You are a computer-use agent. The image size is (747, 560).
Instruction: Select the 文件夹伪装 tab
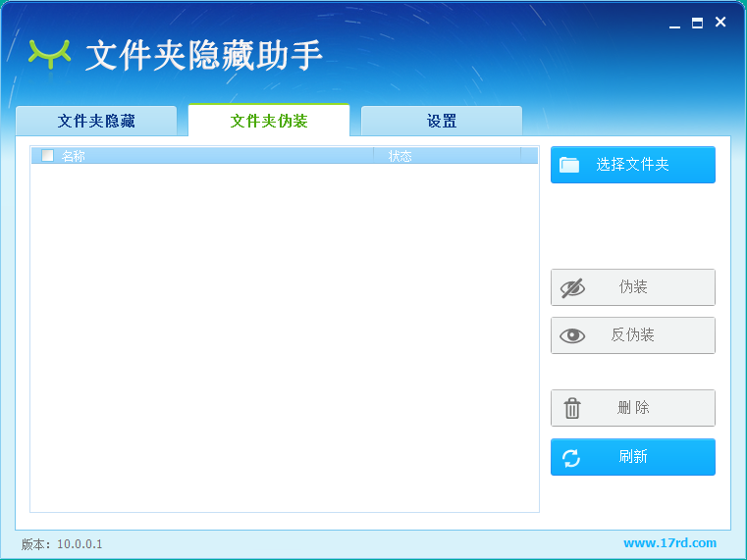(x=269, y=122)
